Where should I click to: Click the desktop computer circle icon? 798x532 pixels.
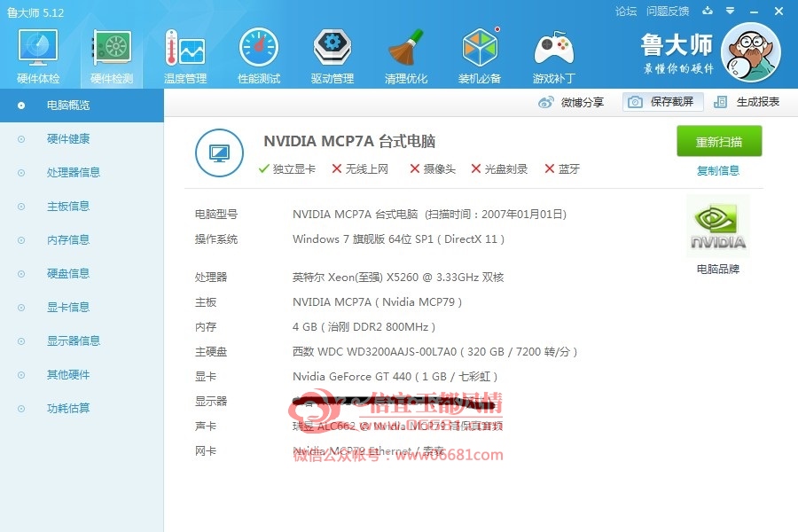(x=219, y=153)
